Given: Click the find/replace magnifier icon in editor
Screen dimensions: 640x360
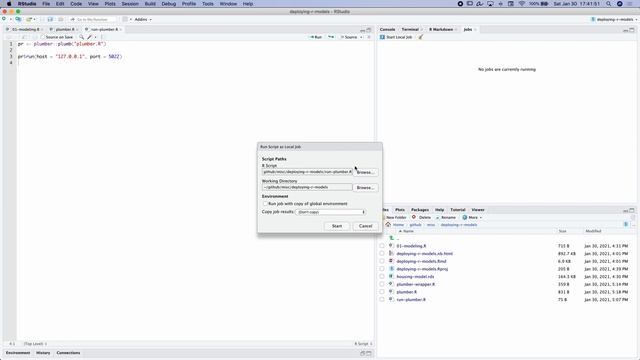Looking at the screenshot, I should (x=81, y=37).
